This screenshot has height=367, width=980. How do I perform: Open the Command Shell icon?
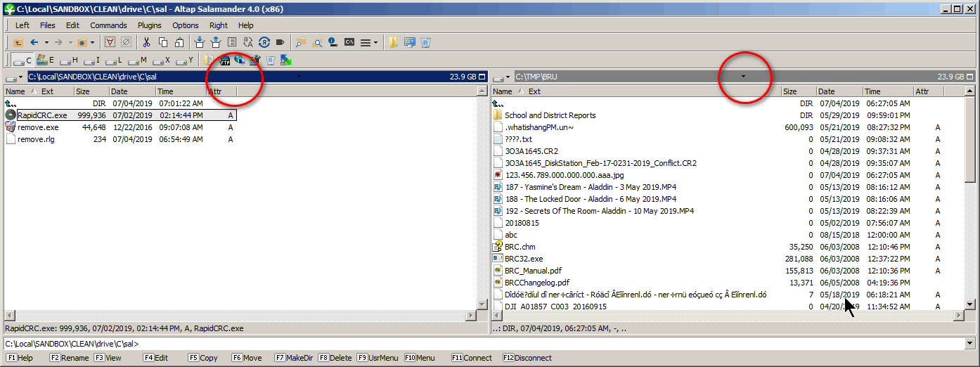pos(349,42)
